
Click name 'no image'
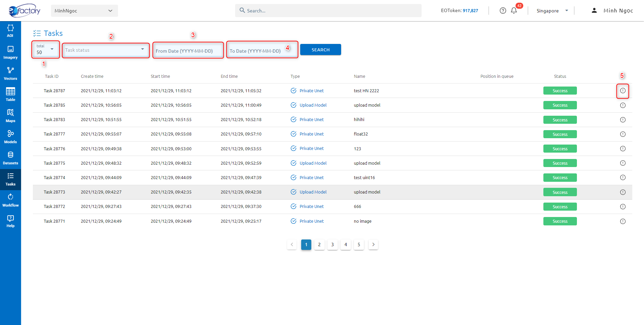coord(363,221)
